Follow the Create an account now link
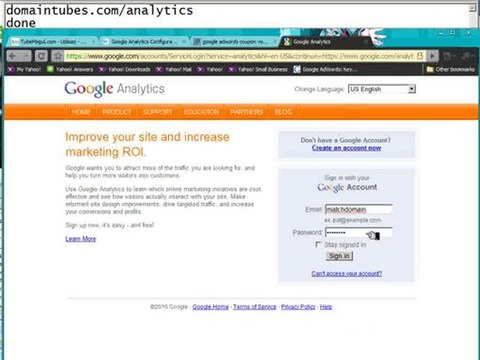This screenshot has height=360, width=480. pyautogui.click(x=346, y=148)
